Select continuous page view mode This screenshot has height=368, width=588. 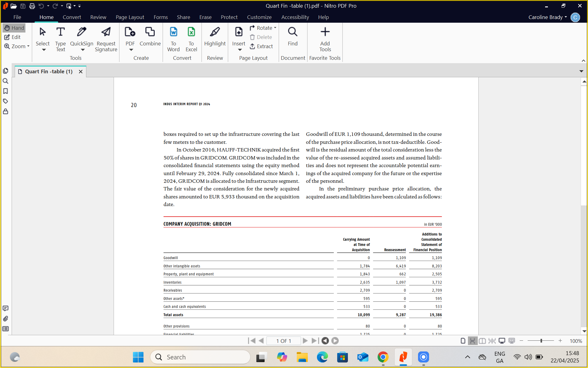473,341
